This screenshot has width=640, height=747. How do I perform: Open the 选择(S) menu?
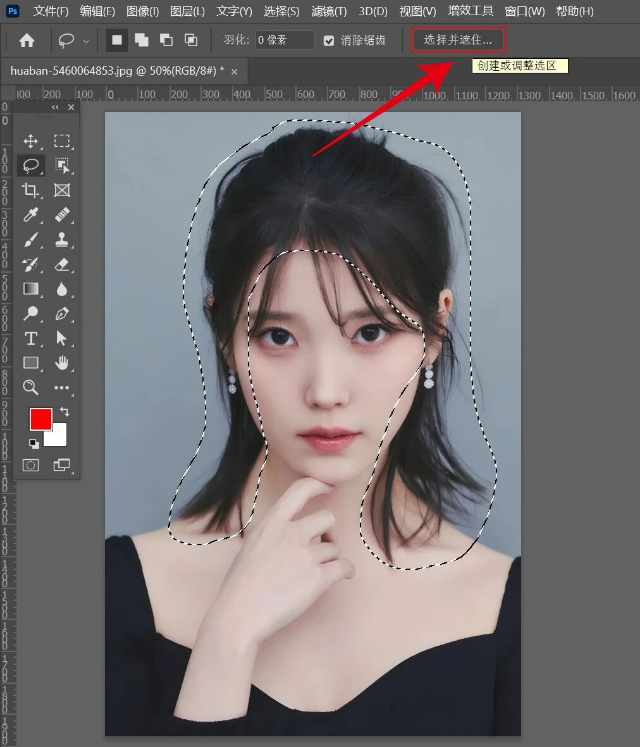point(282,11)
